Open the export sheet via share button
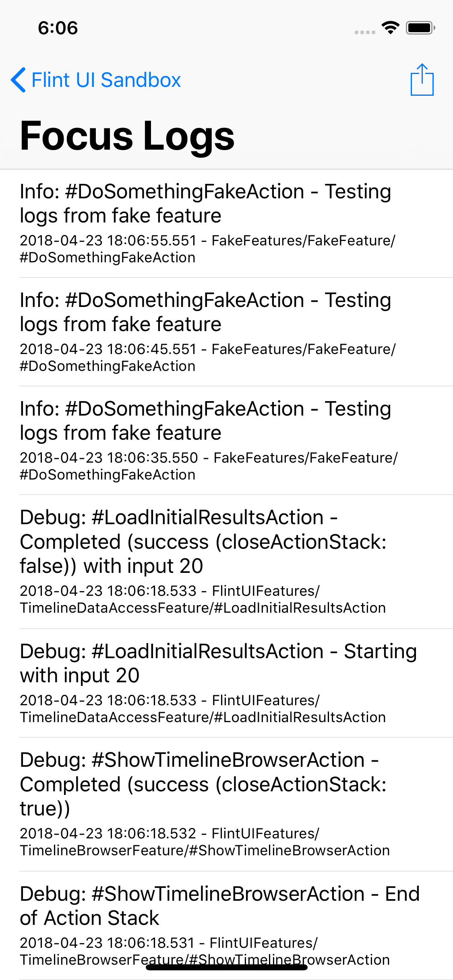The image size is (453, 980). (x=422, y=79)
